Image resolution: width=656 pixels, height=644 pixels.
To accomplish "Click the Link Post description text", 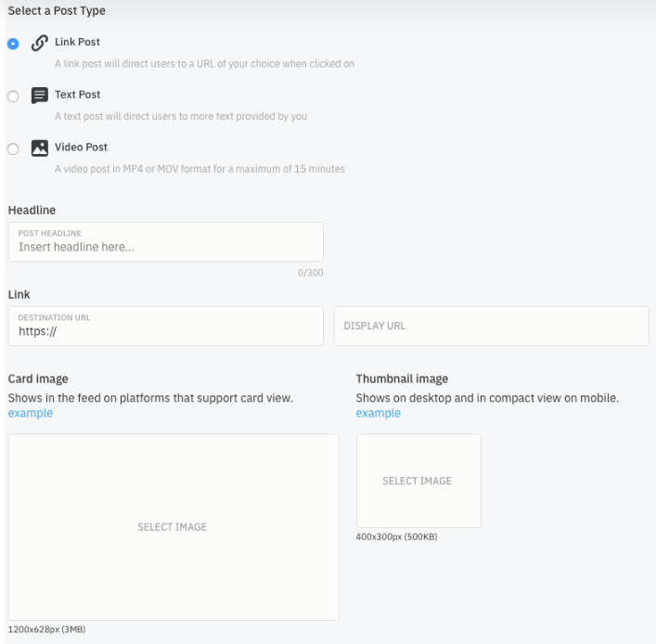I will click(x=204, y=64).
